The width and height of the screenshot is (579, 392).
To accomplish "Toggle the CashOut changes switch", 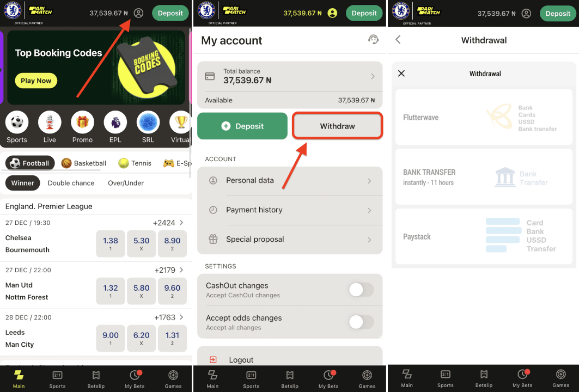I will 361,290.
